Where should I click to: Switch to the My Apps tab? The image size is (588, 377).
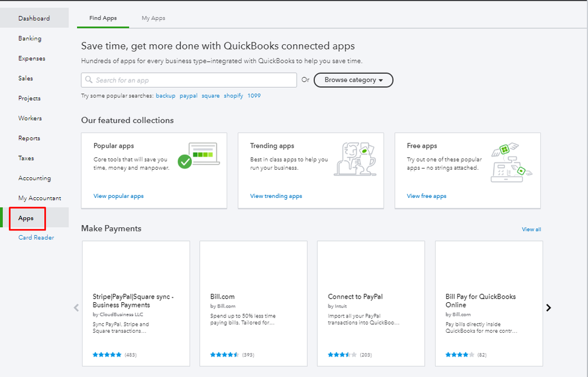(x=153, y=18)
